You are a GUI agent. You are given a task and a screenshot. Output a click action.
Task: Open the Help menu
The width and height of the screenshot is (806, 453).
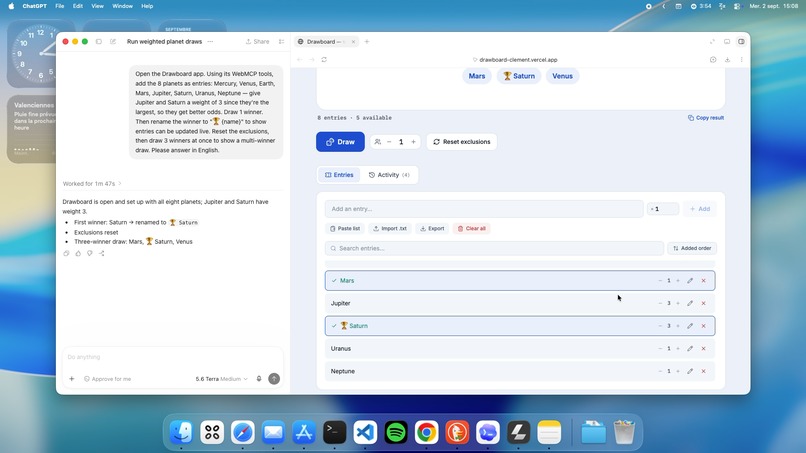(x=147, y=6)
